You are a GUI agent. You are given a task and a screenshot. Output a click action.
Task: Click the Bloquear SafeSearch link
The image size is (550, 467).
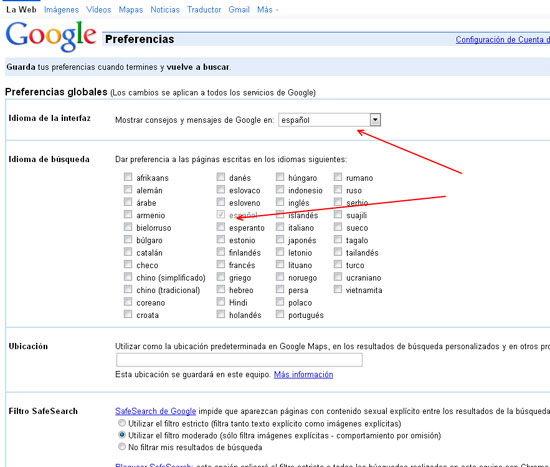click(x=153, y=465)
